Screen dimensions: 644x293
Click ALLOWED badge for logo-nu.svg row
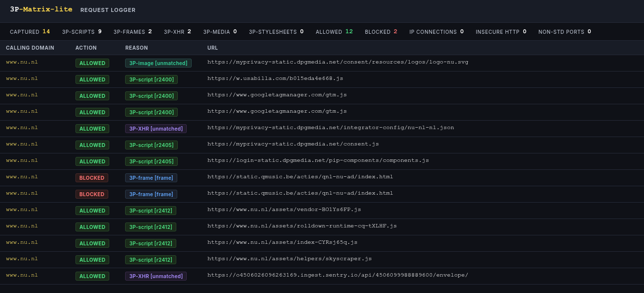(x=92, y=63)
